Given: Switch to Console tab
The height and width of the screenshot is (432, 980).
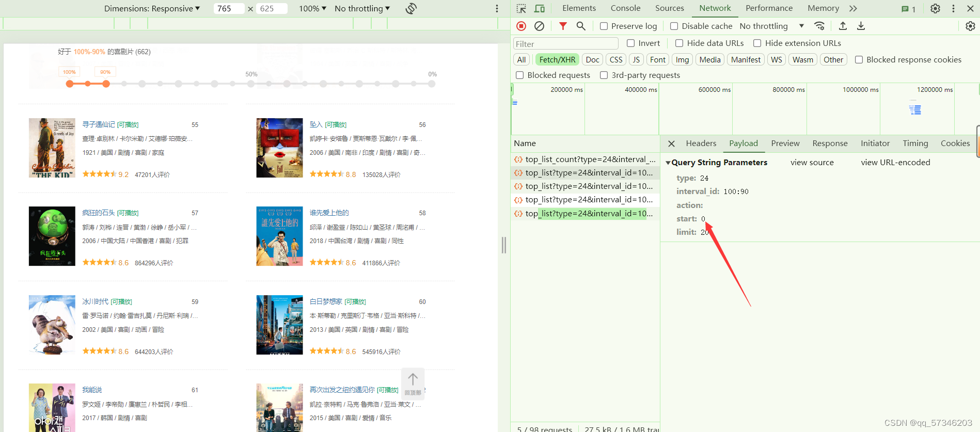Looking at the screenshot, I should click(625, 8).
